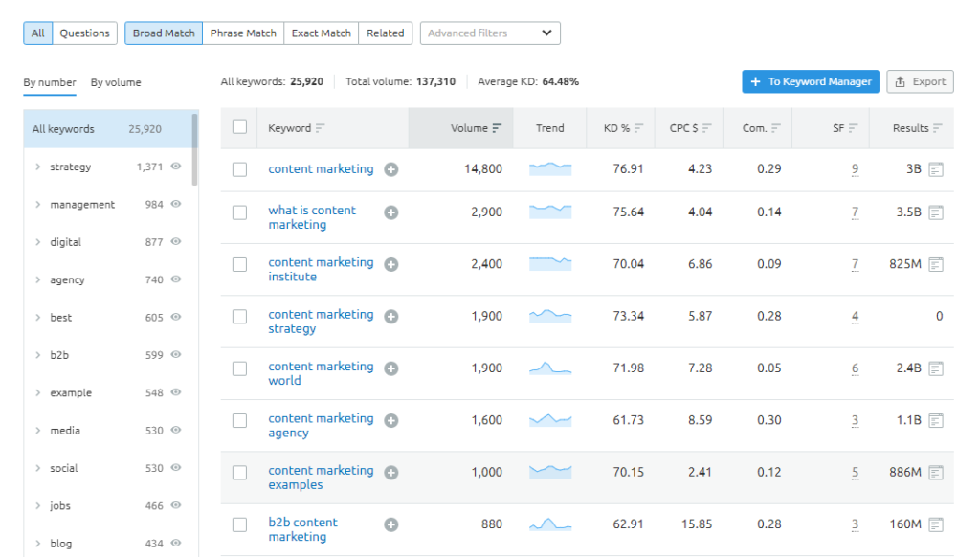The width and height of the screenshot is (980, 557).
Task: Add "b2b content marketing" using the plus icon
Action: (x=390, y=524)
